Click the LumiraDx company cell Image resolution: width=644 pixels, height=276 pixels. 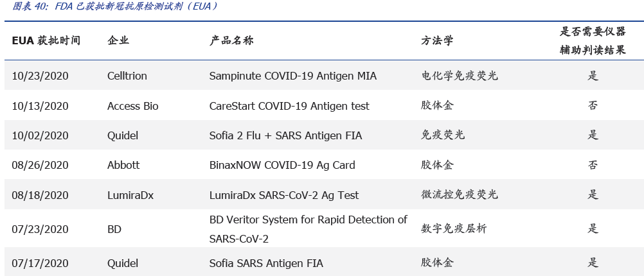tap(130, 195)
